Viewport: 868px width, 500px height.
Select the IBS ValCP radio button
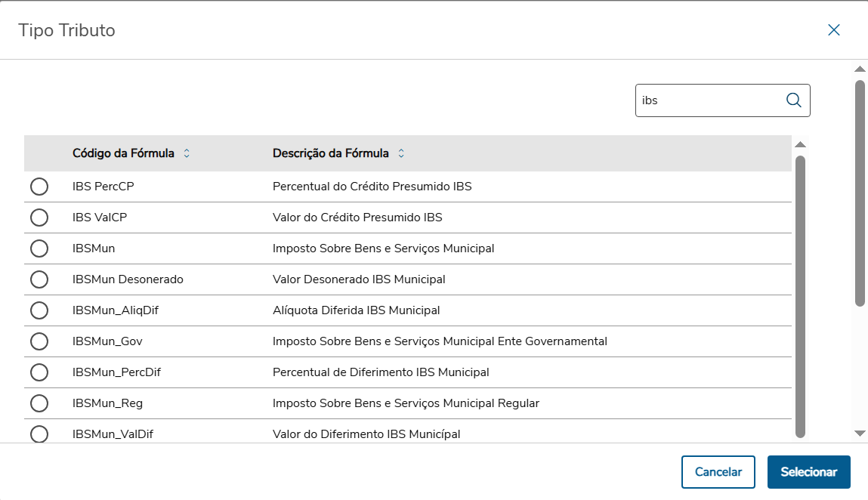(x=39, y=218)
